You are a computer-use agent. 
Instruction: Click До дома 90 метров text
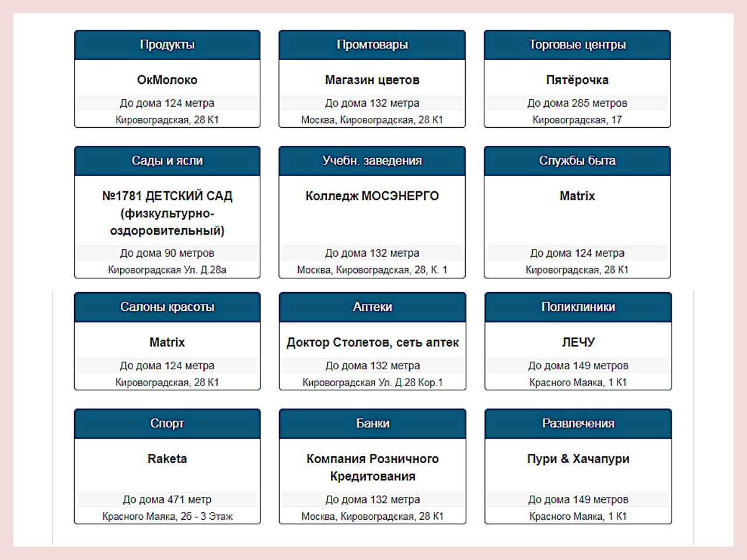(x=167, y=253)
